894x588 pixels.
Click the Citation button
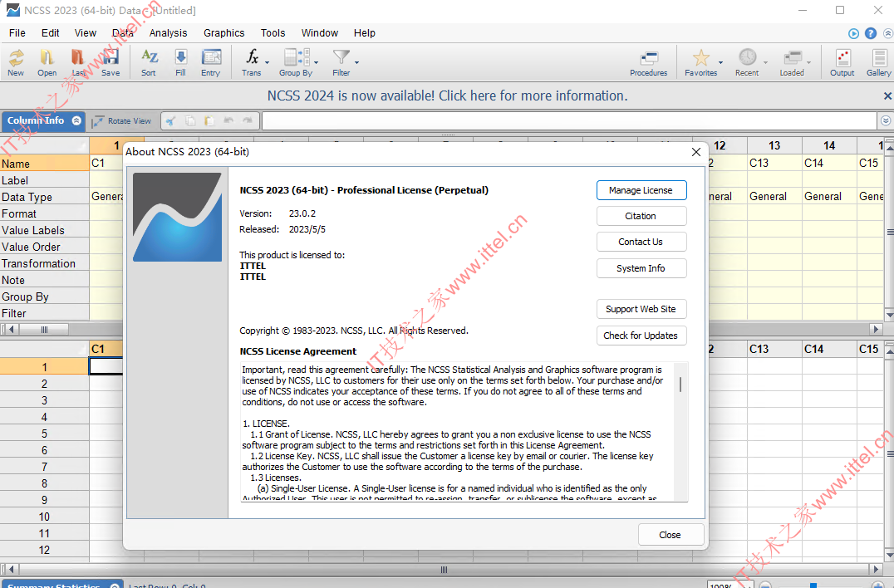[x=641, y=216]
